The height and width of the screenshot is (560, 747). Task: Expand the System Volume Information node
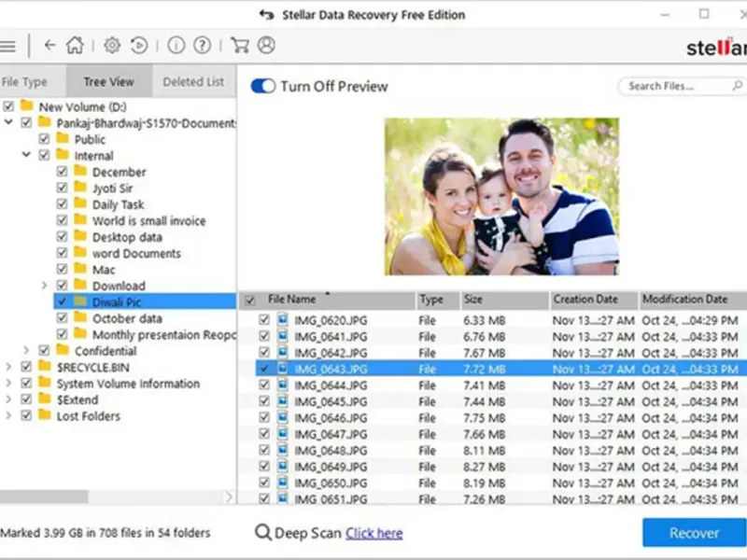pyautogui.click(x=8, y=383)
